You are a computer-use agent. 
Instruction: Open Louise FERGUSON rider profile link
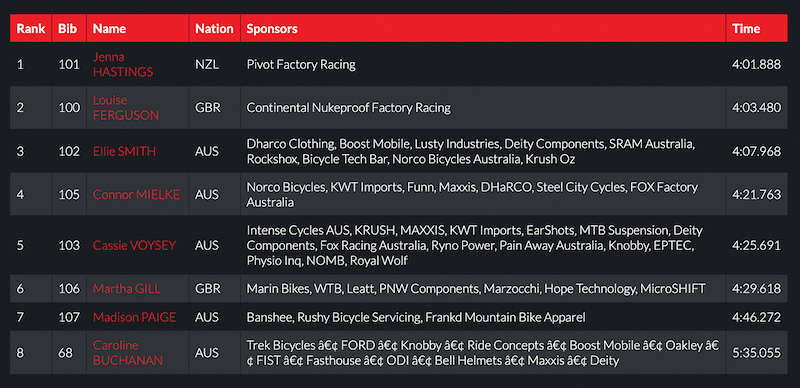(x=126, y=108)
